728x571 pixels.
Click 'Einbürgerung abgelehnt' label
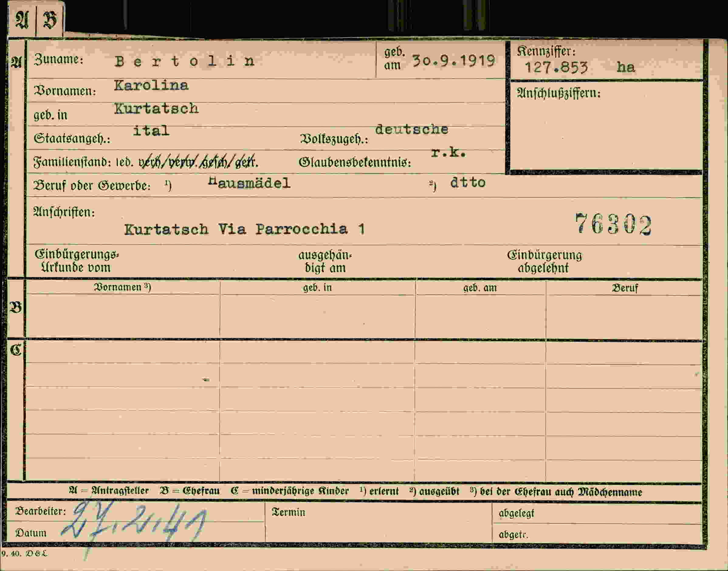tap(544, 262)
